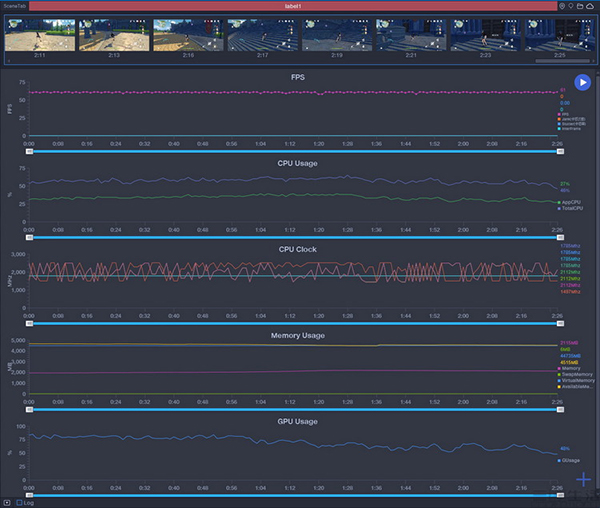This screenshot has width=600, height=508.
Task: Toggle TotalCPU legend series
Action: pos(571,208)
